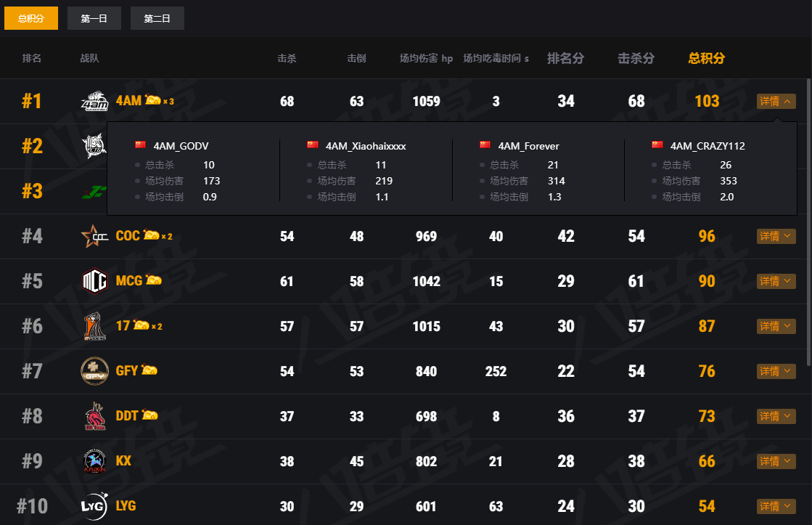812x525 pixels.
Task: Click the chicken icon beside MCG
Action: click(x=154, y=280)
